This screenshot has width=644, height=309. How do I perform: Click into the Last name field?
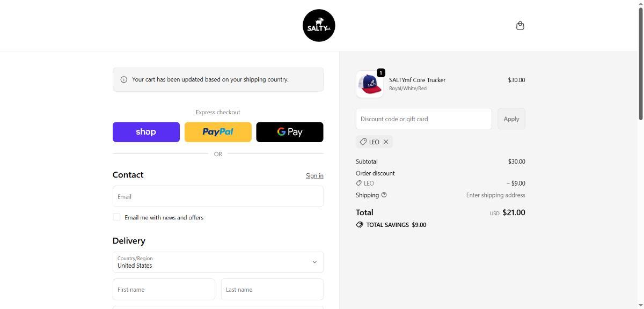tap(272, 290)
